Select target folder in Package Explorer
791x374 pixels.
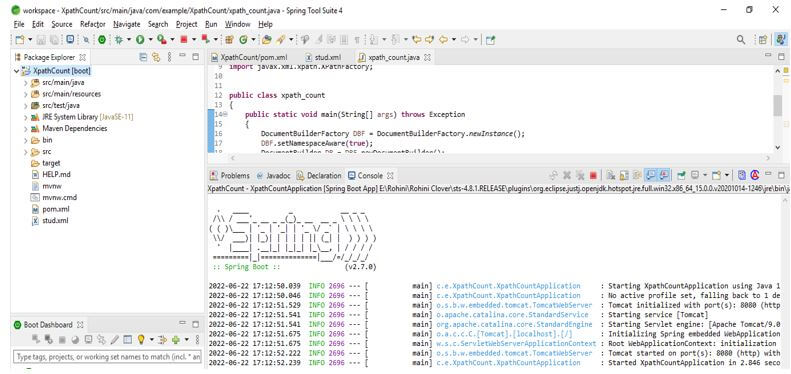click(51, 163)
